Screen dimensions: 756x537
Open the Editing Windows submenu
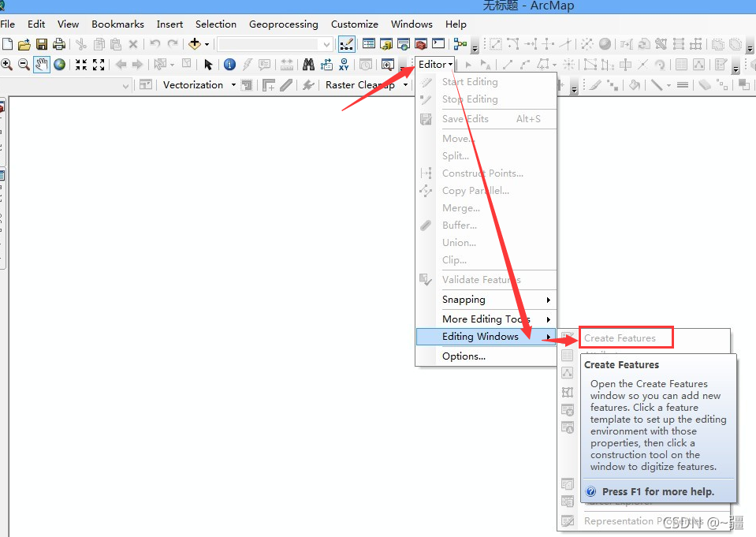(x=486, y=336)
